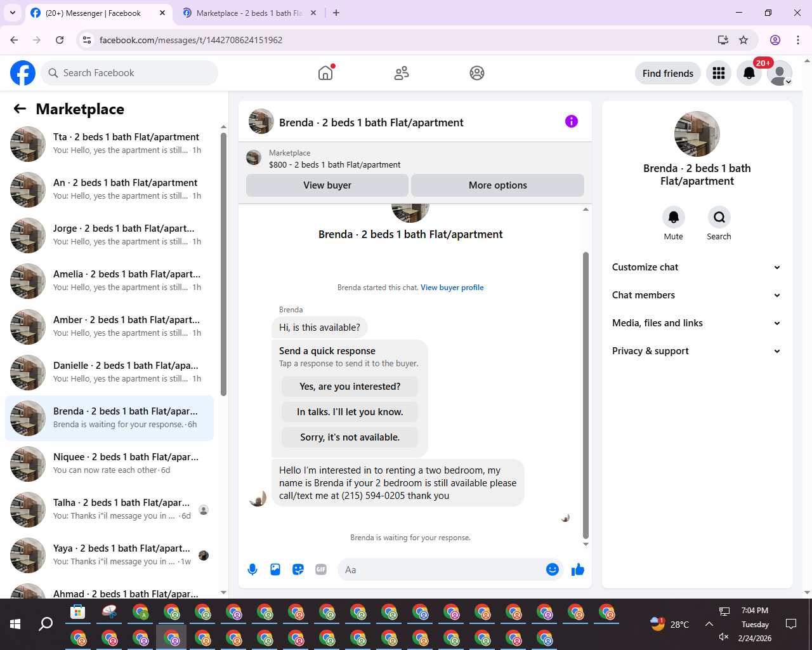Expand the Chat members section
This screenshot has height=650, width=812.
click(x=697, y=295)
